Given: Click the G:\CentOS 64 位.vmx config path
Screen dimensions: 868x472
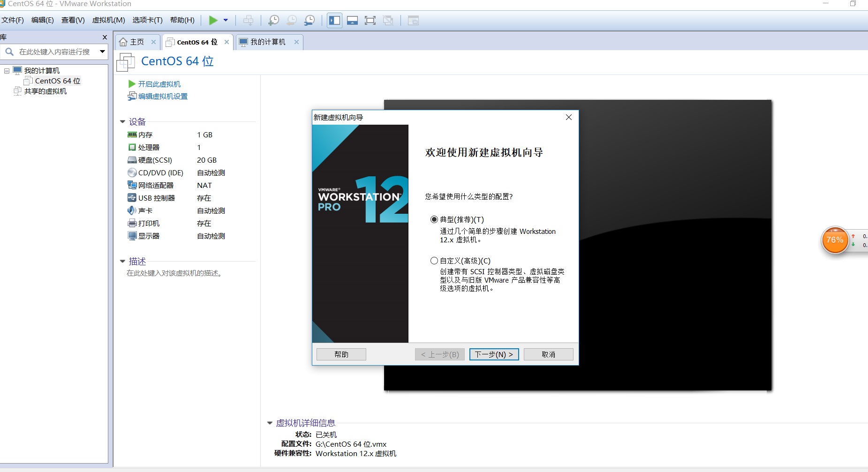Looking at the screenshot, I should pyautogui.click(x=351, y=444).
